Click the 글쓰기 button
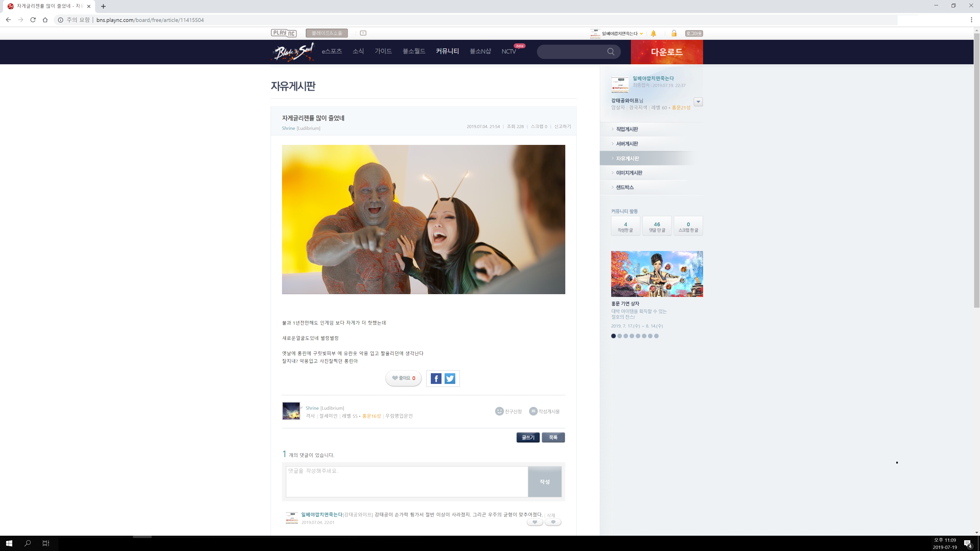Image resolution: width=980 pixels, height=551 pixels. [x=528, y=438]
